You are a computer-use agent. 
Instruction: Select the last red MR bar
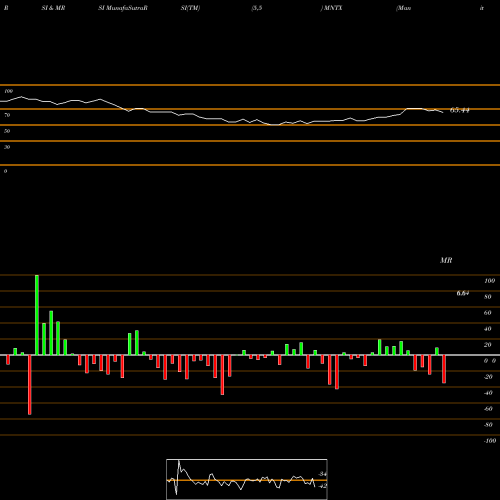[444, 369]
